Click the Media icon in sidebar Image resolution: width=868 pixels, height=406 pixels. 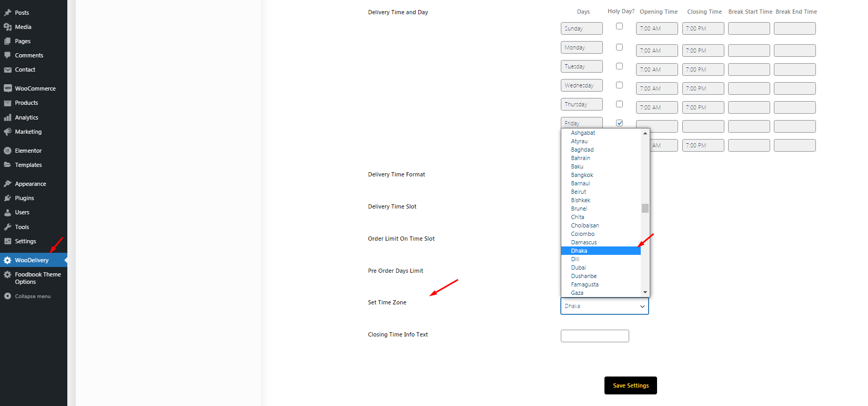[x=7, y=27]
